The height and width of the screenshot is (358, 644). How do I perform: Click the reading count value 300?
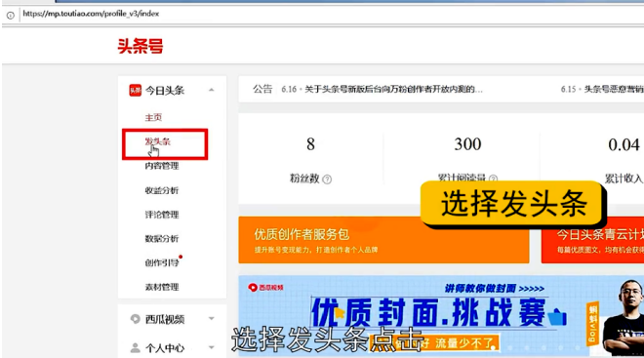click(x=467, y=144)
